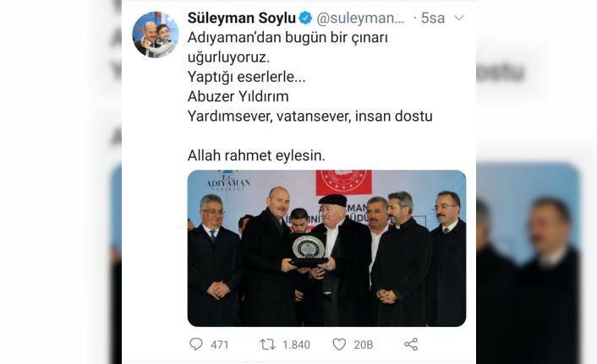The height and width of the screenshot is (364, 597).
Task: Like the tweet with the heart icon
Action: point(339,345)
